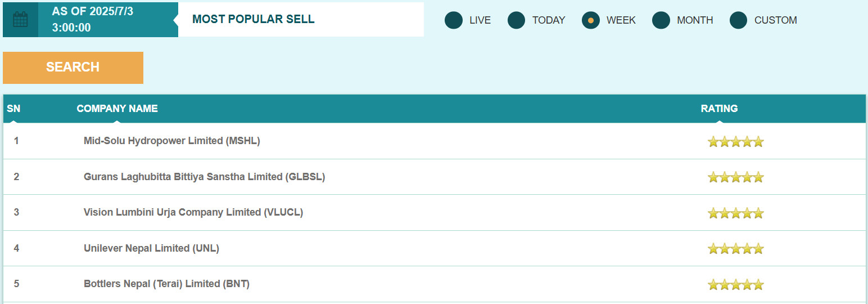Sort by COMPANY NAME column header
The height and width of the screenshot is (304, 868).
[x=117, y=109]
